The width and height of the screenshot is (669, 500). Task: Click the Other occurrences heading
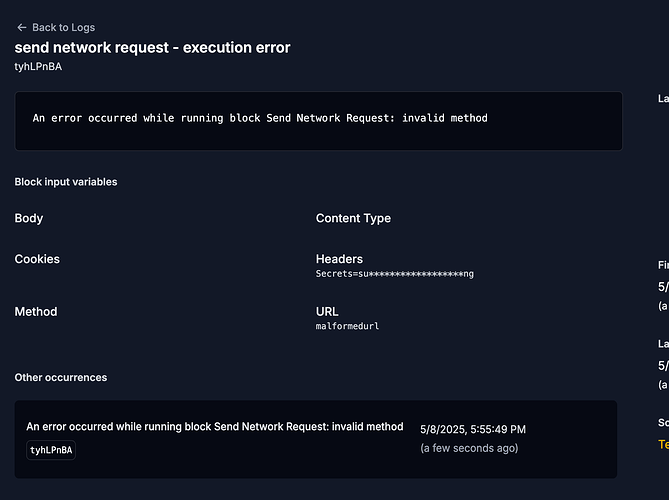[61, 378]
